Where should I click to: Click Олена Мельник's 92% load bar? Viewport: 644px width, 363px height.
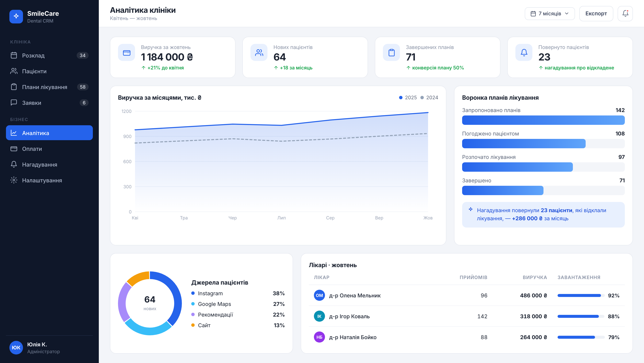click(581, 295)
